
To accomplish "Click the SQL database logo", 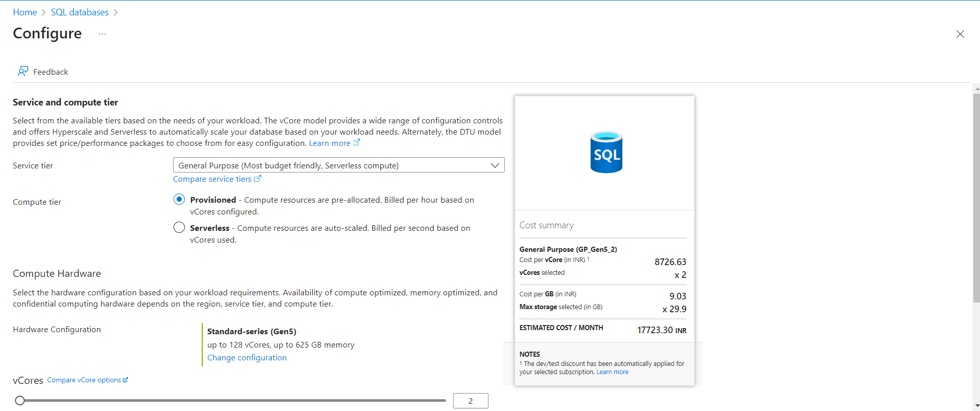I will click(606, 152).
